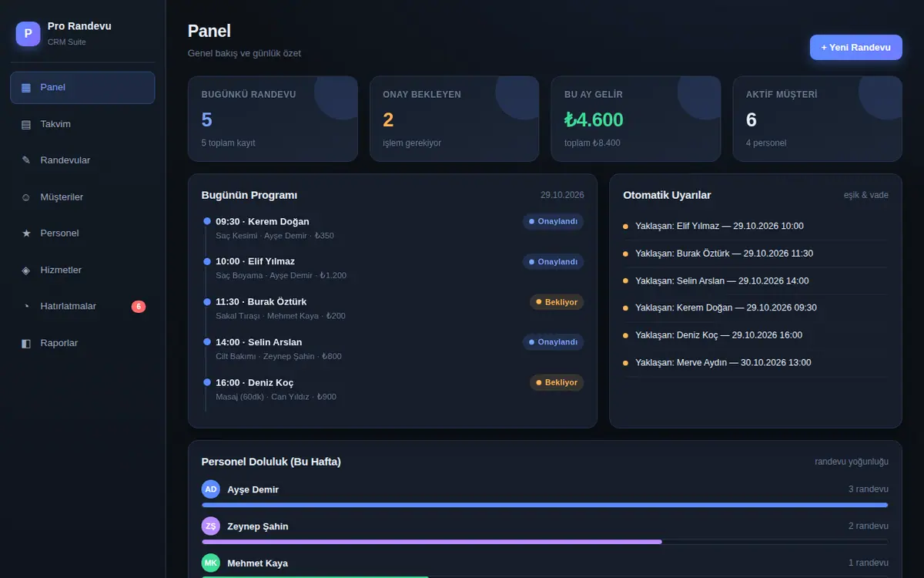Click the Takvim calendar icon
Viewport: 924px width, 578px height.
pos(26,124)
